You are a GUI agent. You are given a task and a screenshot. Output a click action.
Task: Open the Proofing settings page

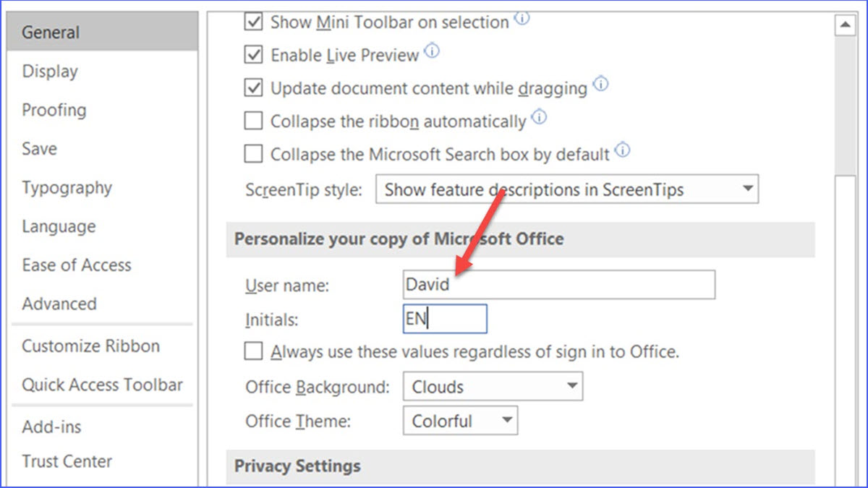[x=54, y=110]
